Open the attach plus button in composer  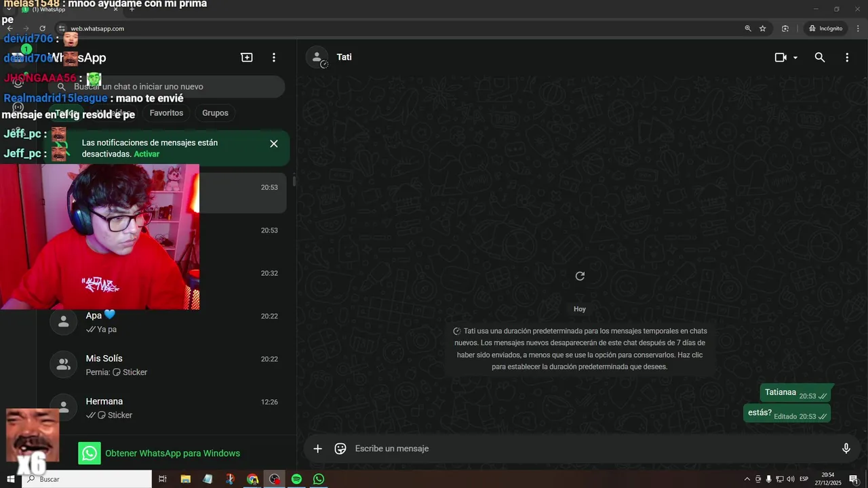pos(317,449)
